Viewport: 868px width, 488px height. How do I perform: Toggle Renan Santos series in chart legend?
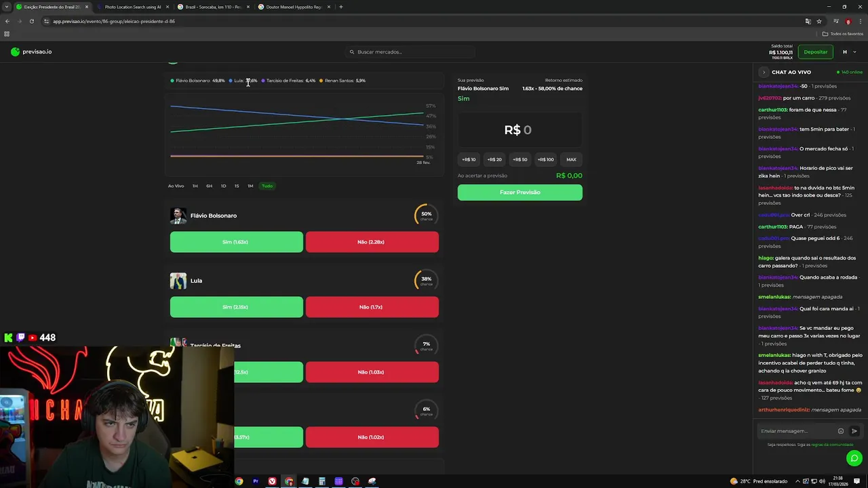click(342, 81)
